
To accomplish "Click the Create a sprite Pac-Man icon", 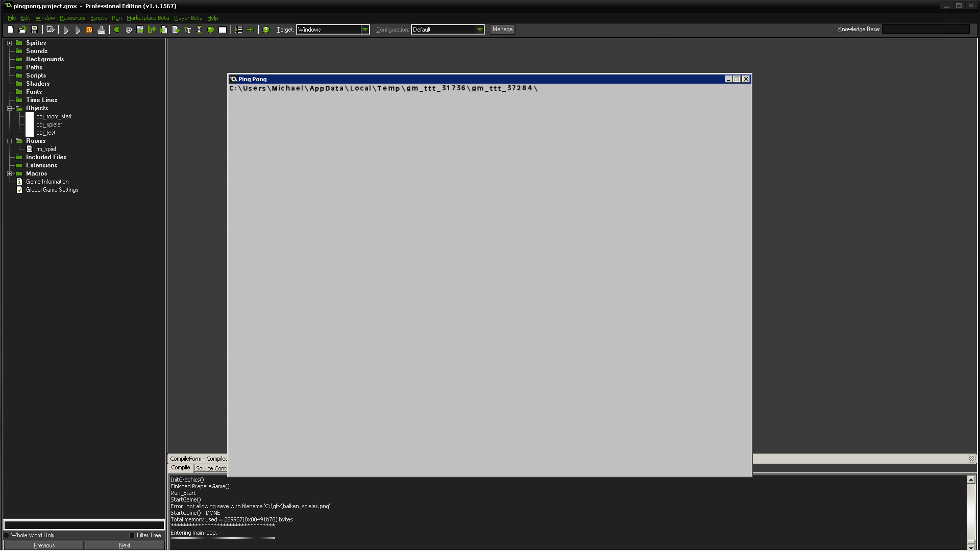I will (x=117, y=30).
